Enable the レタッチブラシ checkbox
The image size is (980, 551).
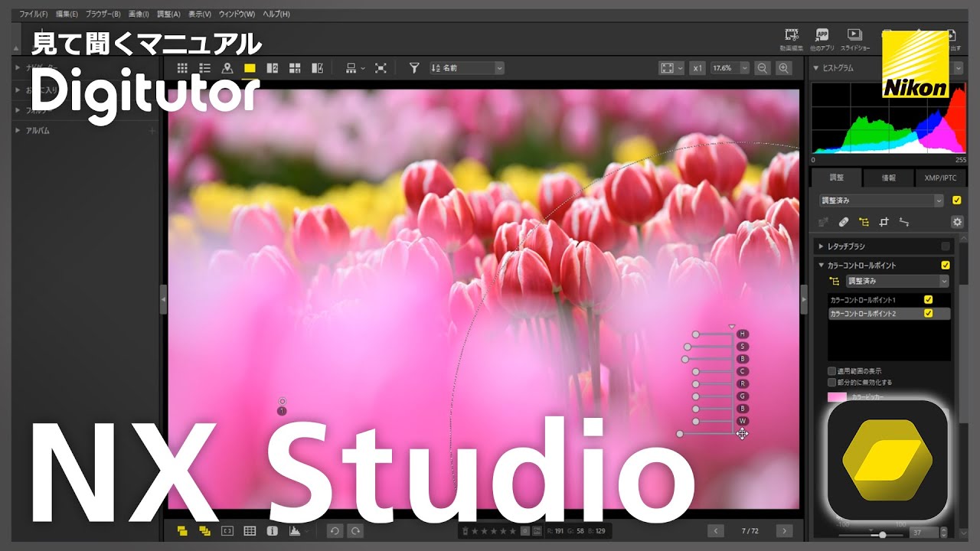[946, 246]
